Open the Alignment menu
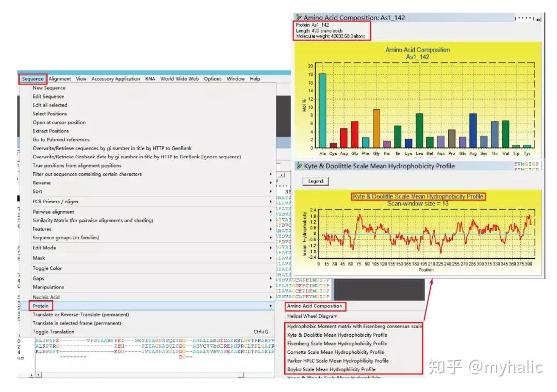The height and width of the screenshot is (392, 557). tap(59, 78)
